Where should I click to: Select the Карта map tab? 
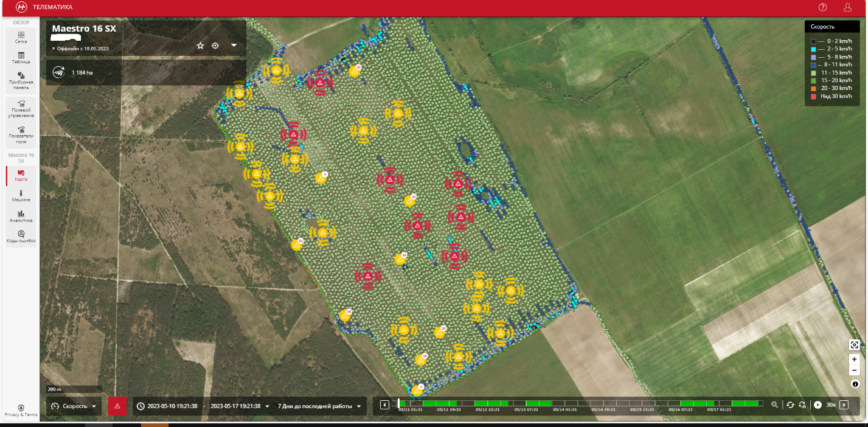(21, 176)
